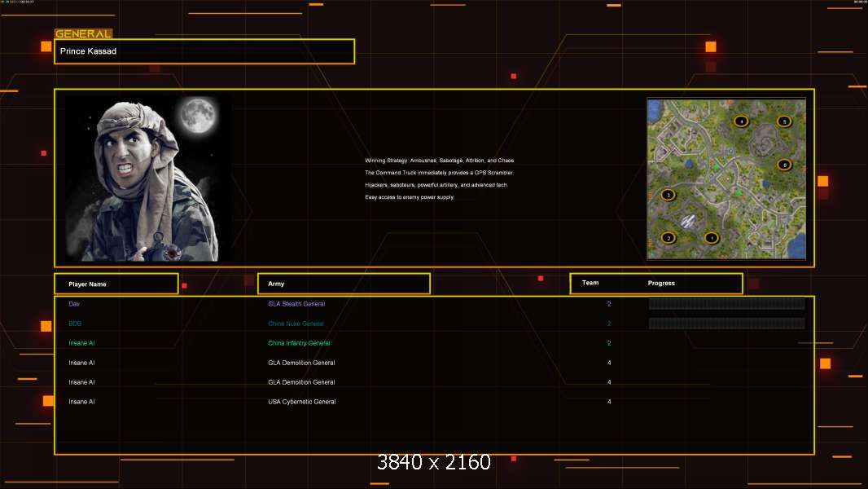Image resolution: width=868 pixels, height=489 pixels.
Task: Click Dav's loading progress bar
Action: pyautogui.click(x=726, y=304)
